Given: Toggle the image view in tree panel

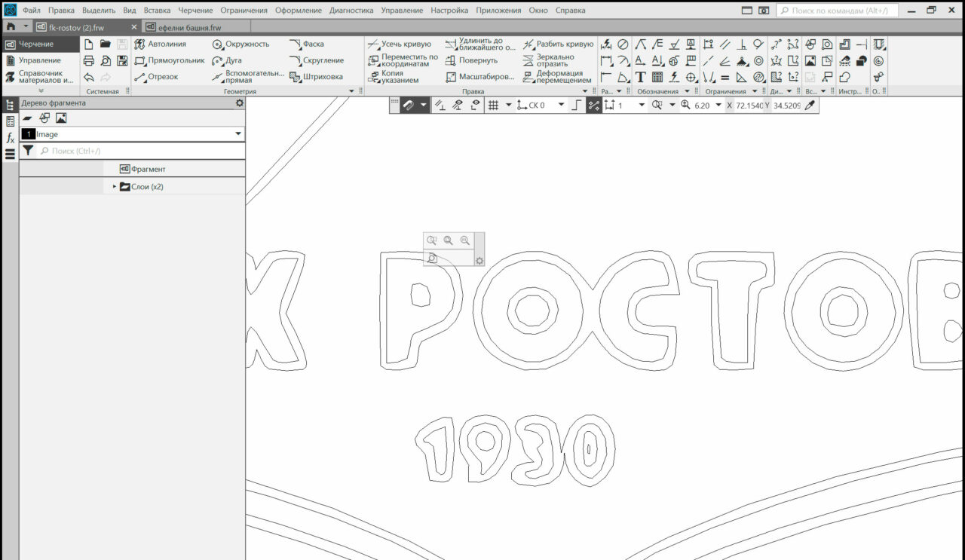Looking at the screenshot, I should [61, 118].
